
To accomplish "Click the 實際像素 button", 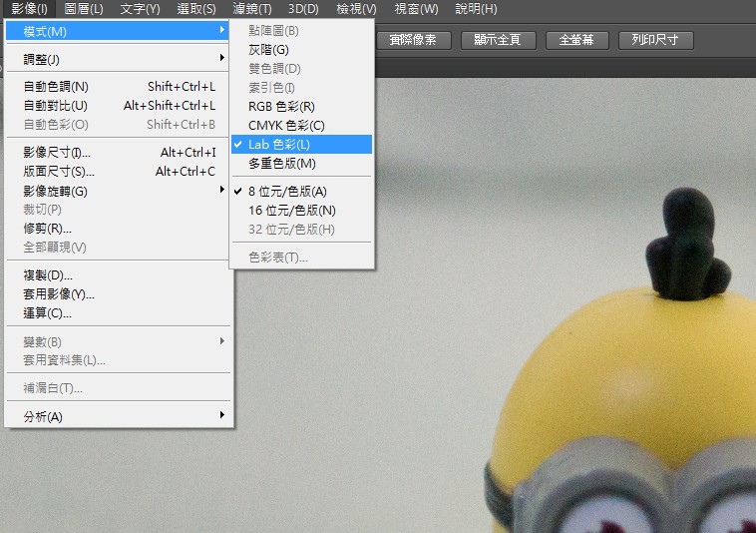I will pyautogui.click(x=413, y=40).
